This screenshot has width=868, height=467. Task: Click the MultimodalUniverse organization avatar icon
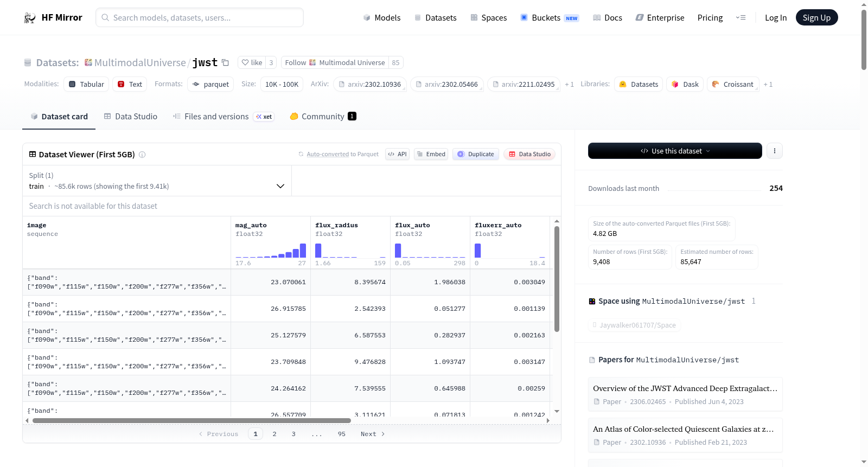88,62
